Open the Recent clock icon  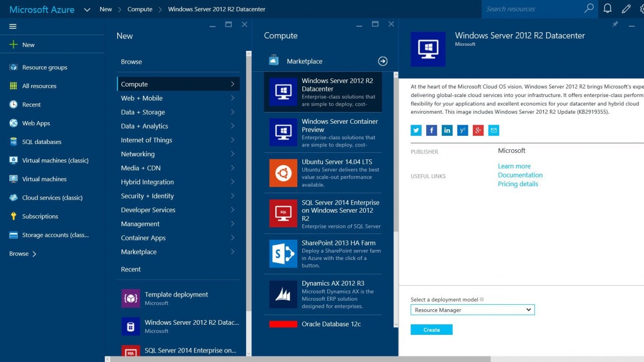coord(13,105)
